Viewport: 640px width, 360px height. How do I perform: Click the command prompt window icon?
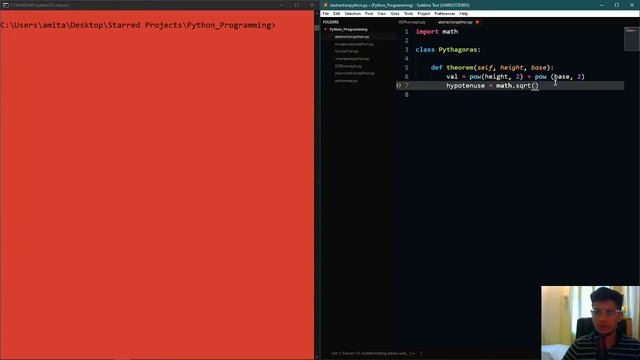(6, 5)
